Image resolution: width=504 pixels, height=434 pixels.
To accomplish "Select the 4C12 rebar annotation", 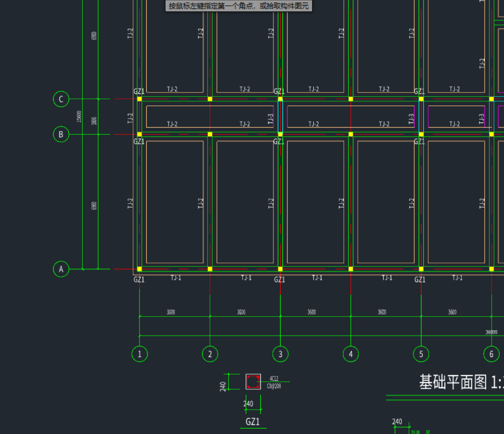I will tap(274, 378).
